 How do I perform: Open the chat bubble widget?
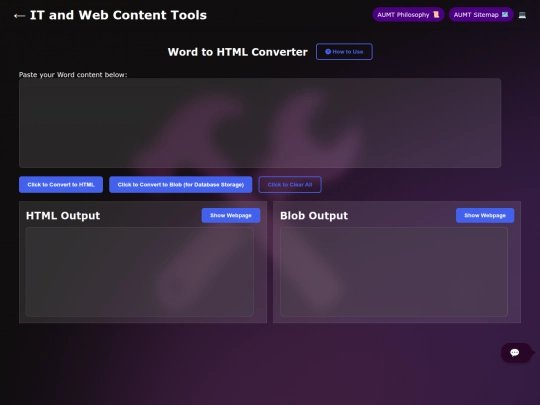515,353
